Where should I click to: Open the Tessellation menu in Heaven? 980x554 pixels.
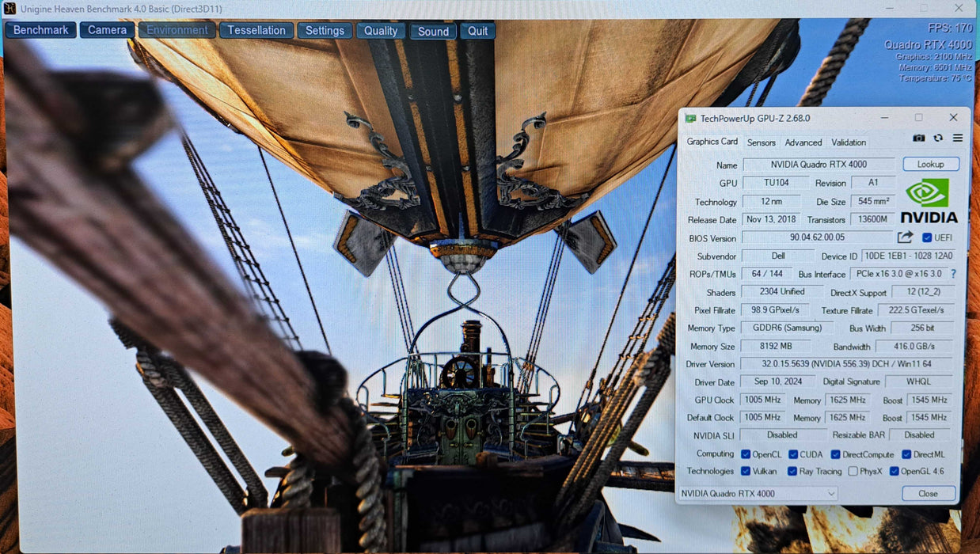pyautogui.click(x=256, y=30)
